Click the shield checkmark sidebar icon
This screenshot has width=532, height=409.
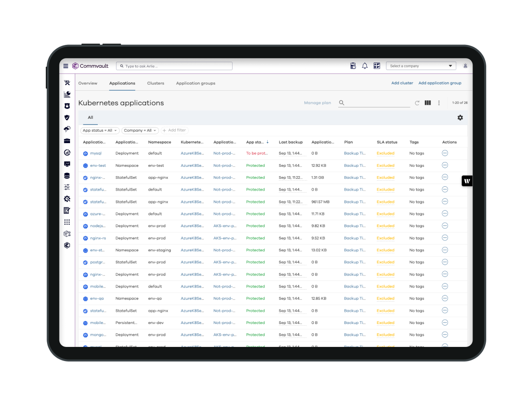click(x=67, y=118)
